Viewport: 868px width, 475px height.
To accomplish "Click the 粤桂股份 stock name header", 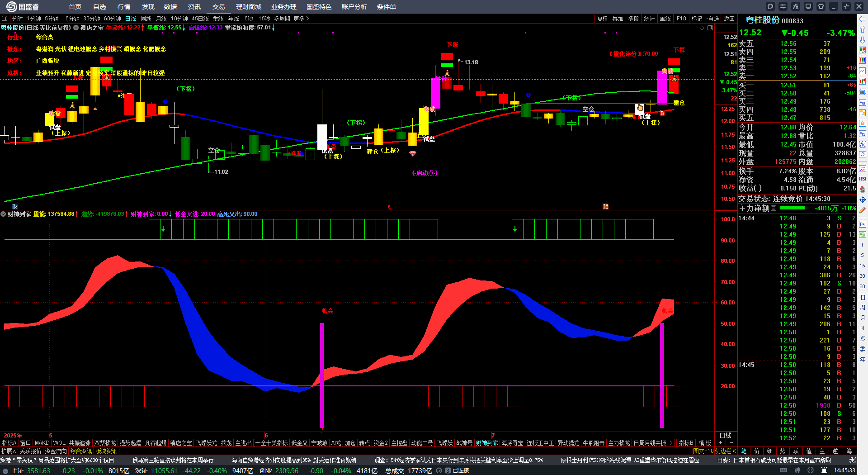I will click(762, 20).
